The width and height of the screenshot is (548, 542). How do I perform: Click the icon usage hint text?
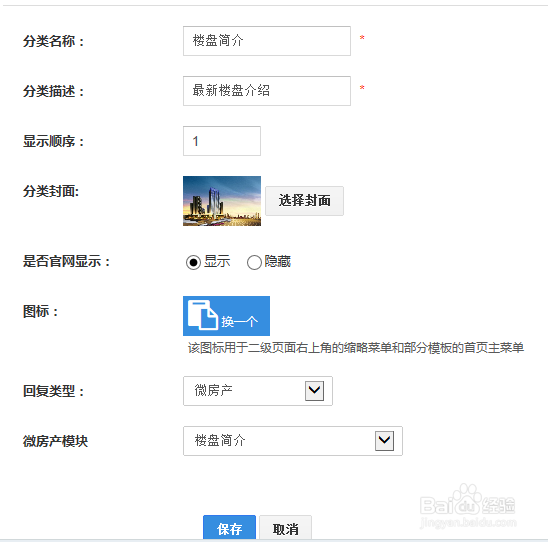coord(356,348)
